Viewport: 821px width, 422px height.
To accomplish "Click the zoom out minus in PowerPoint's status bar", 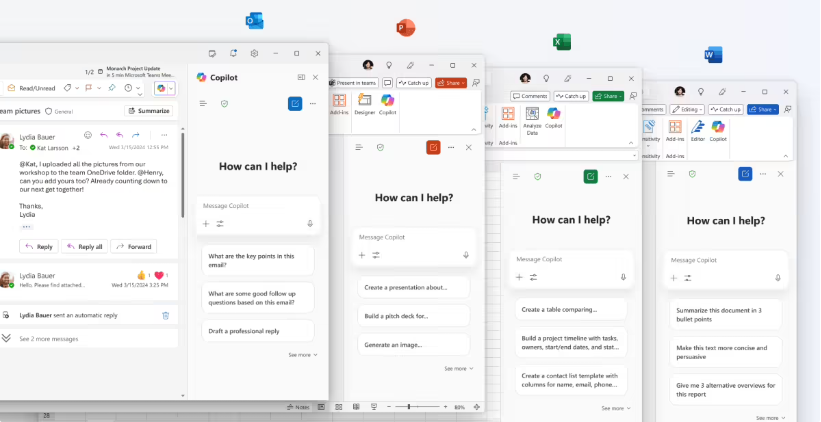I will coord(389,407).
